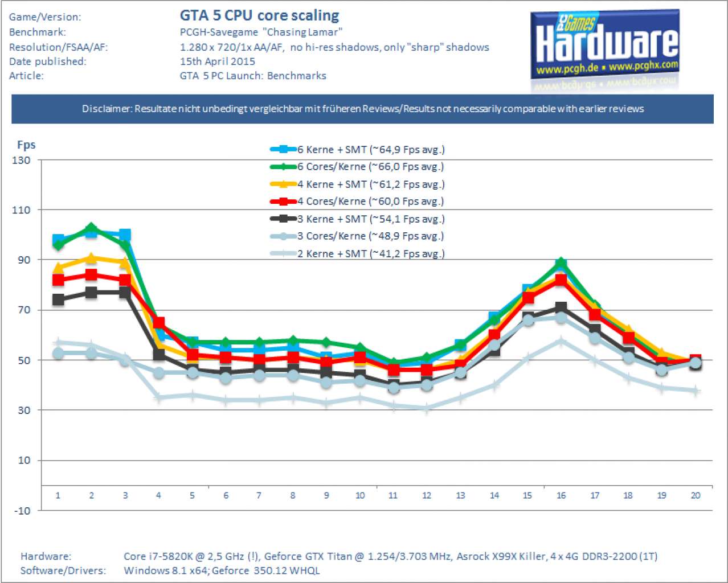
Task: Click legend entry 3 Kerne + SMT (~54,1 Fps avg.)
Action: click(x=357, y=219)
